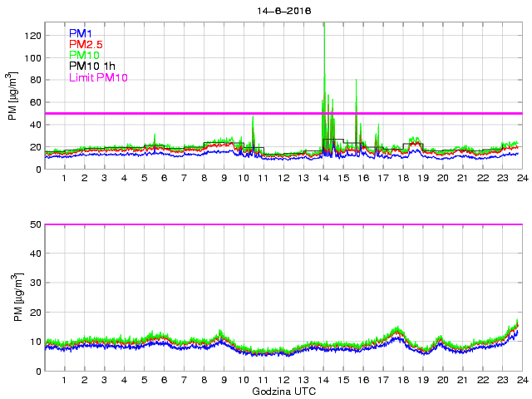Select the green PM10 legend label

84,55
